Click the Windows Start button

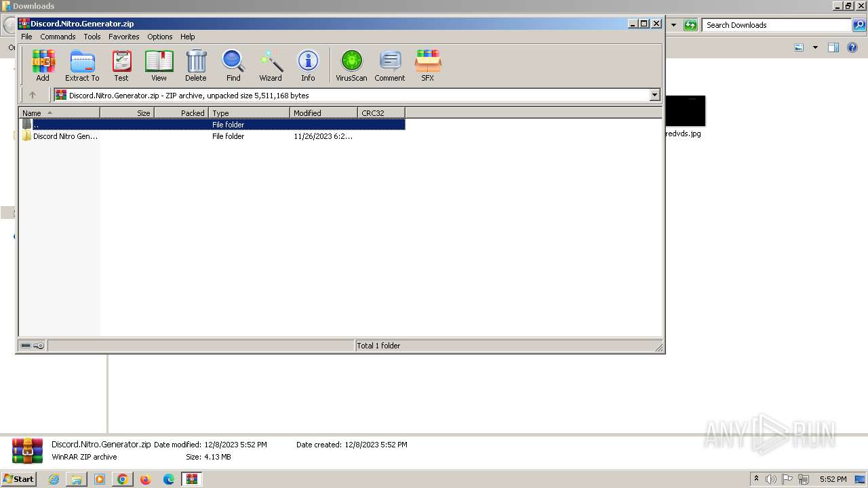[18, 479]
